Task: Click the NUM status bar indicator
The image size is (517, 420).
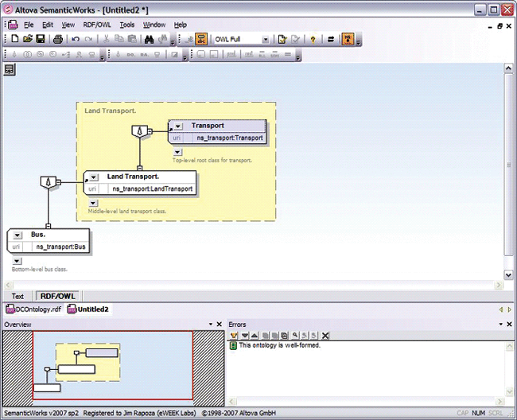Action: pyautogui.click(x=478, y=413)
